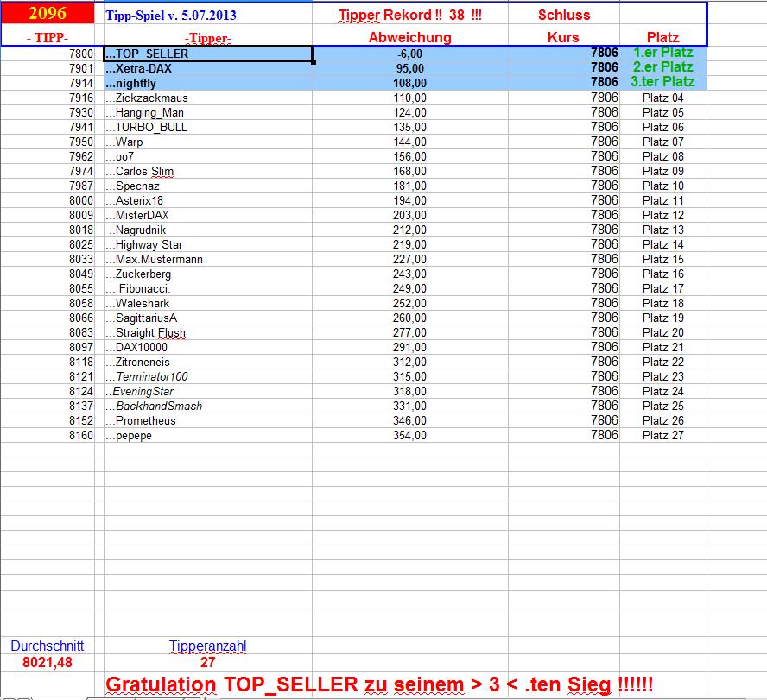
Task: Select the Warp tipper cell
Action: [x=208, y=142]
